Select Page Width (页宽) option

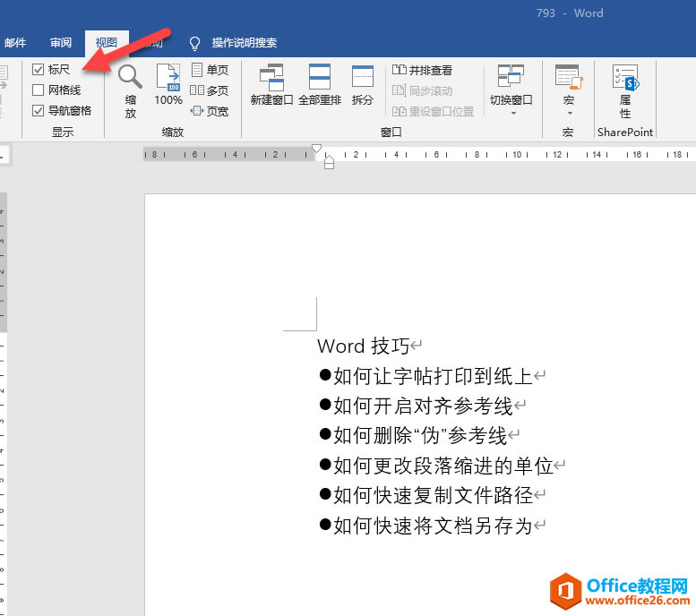click(209, 111)
